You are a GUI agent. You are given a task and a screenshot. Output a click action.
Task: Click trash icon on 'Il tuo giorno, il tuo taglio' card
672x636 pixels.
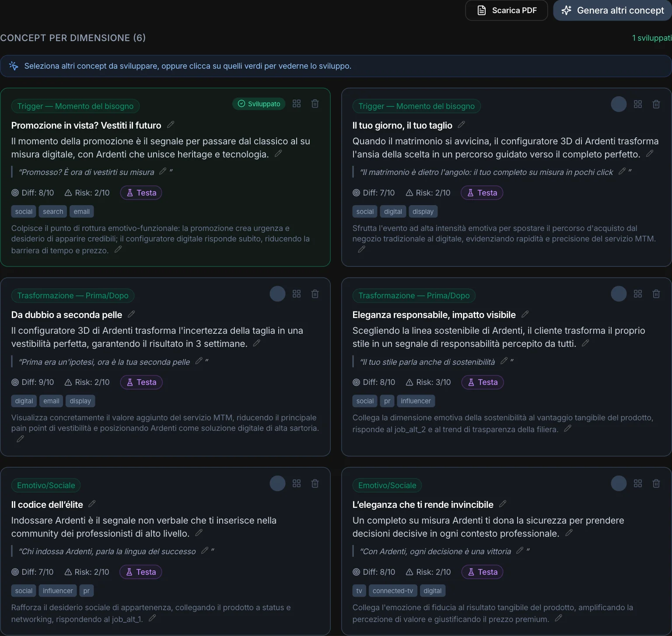pyautogui.click(x=656, y=104)
